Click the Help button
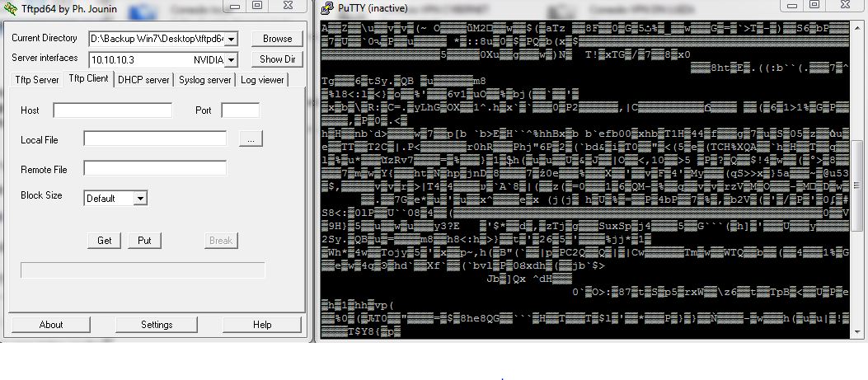Image resolution: width=868 pixels, height=380 pixels. point(262,325)
